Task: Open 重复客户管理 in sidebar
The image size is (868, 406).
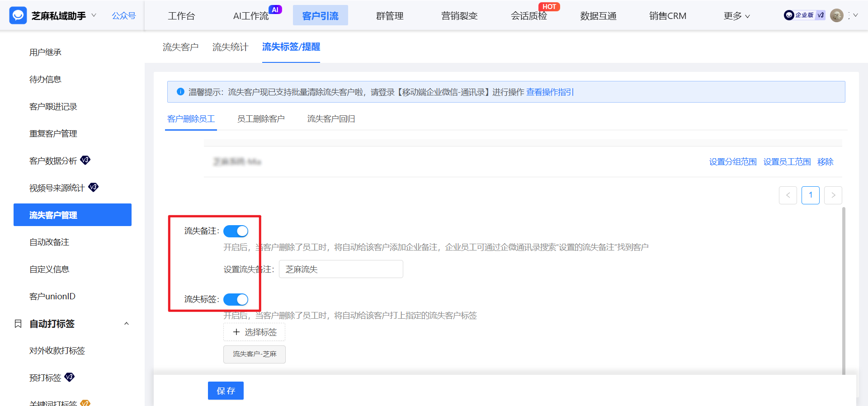Action: [53, 134]
